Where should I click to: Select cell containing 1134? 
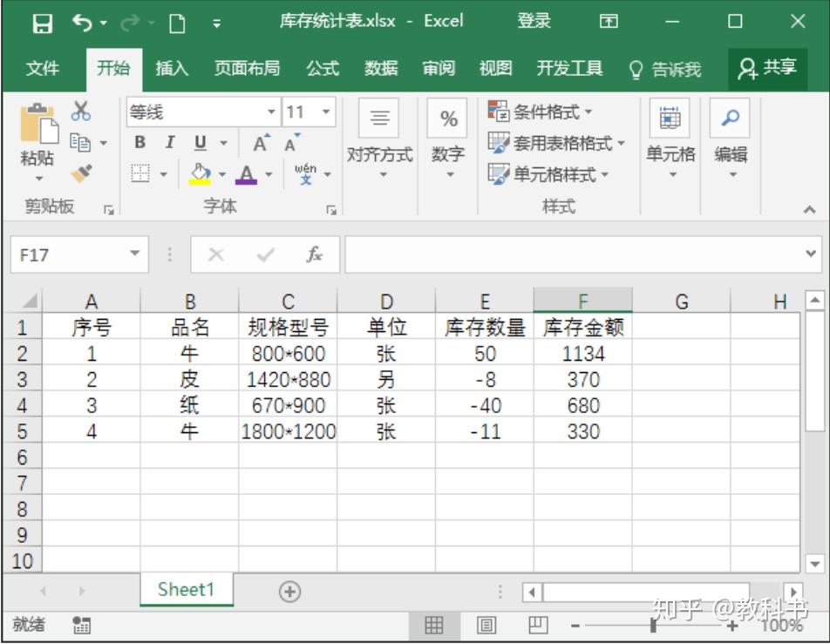[x=582, y=353]
